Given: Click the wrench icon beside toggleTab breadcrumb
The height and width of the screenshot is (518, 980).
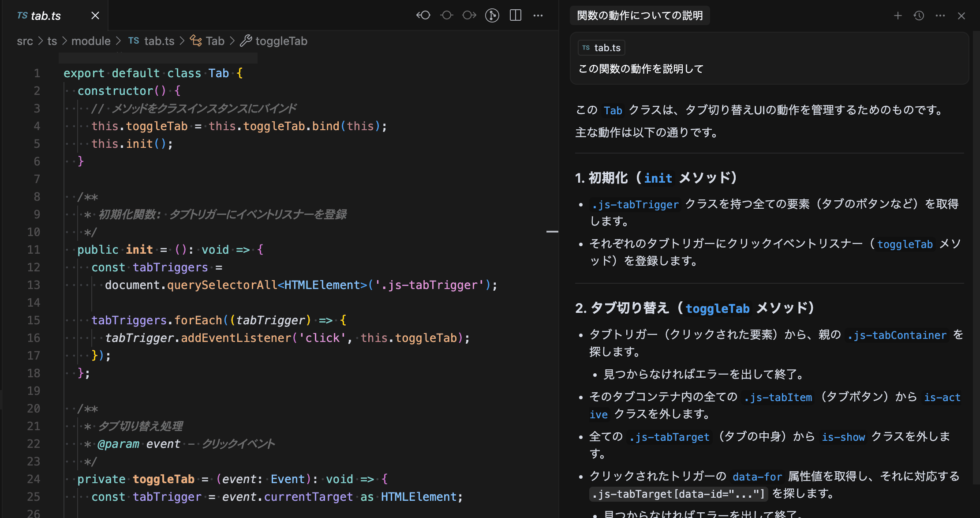Looking at the screenshot, I should pyautogui.click(x=246, y=41).
